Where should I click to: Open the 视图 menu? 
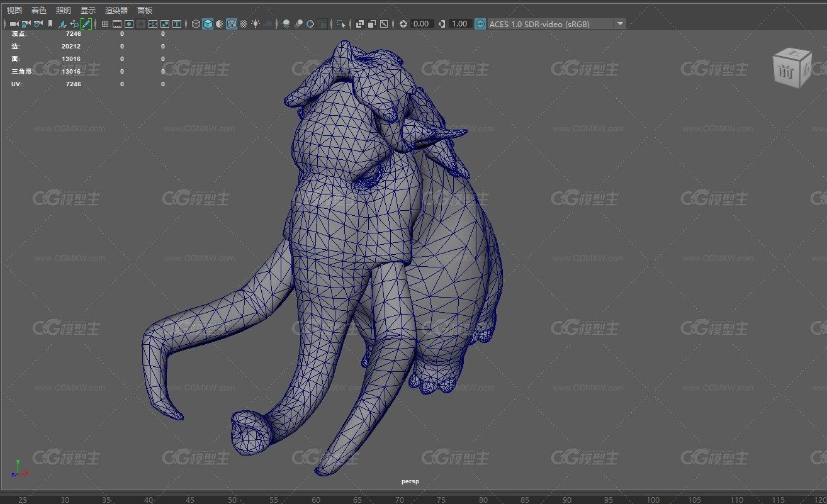point(14,10)
